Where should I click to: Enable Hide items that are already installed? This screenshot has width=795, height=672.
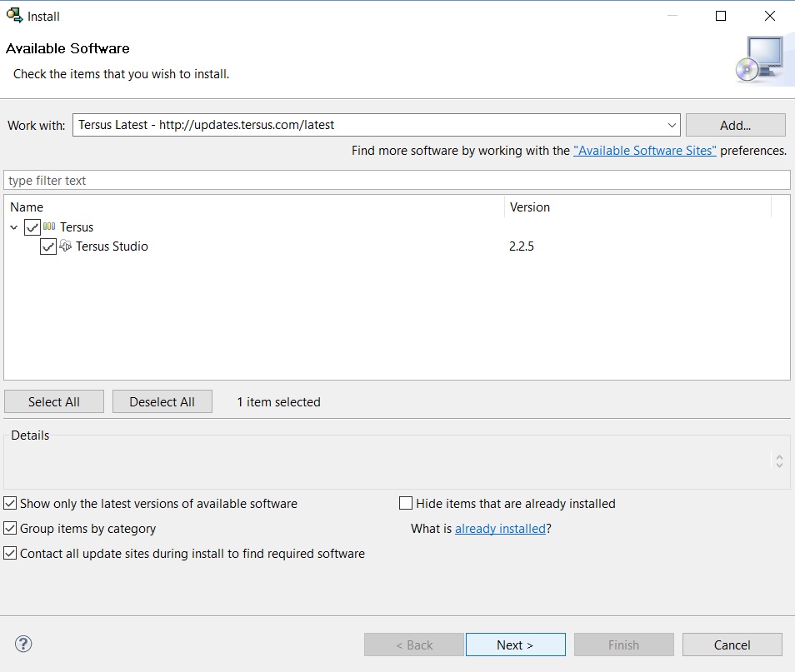(x=407, y=503)
